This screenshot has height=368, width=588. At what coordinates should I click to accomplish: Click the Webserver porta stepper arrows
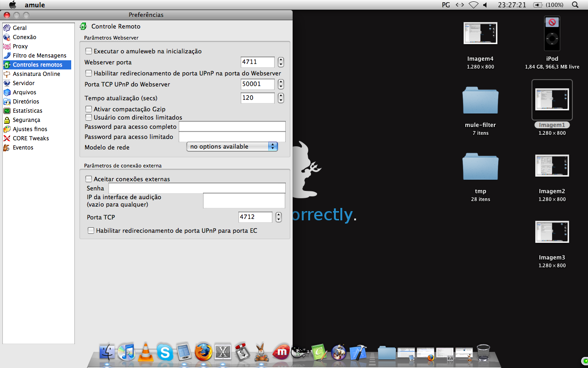point(281,62)
